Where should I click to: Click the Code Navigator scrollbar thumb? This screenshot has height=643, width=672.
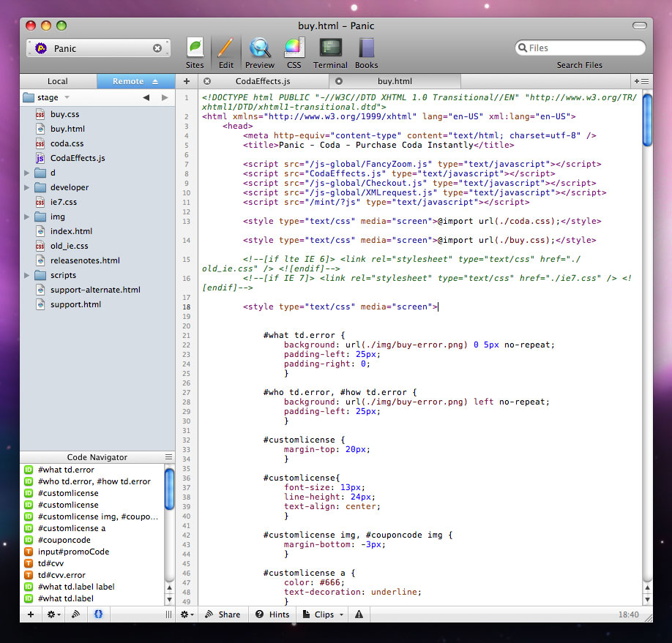(169, 489)
